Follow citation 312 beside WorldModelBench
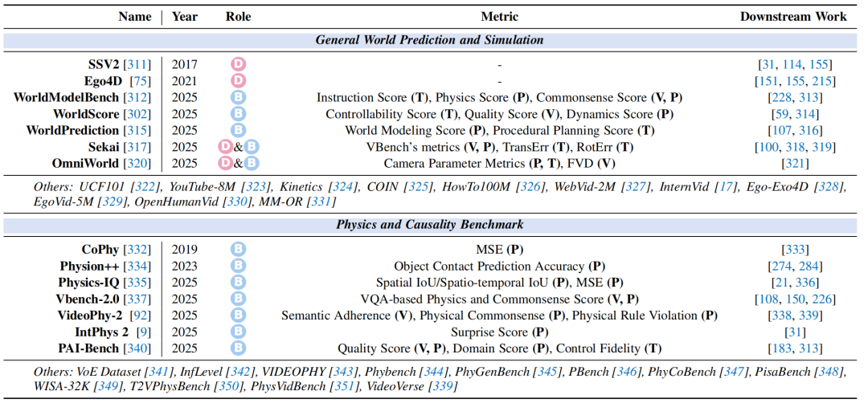 point(139,98)
